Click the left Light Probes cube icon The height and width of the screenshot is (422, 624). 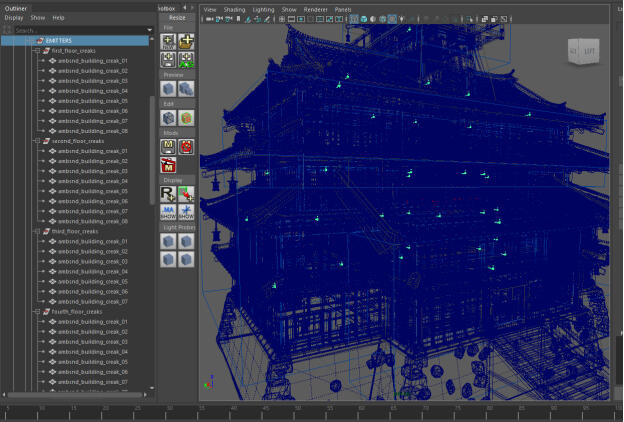pos(168,240)
